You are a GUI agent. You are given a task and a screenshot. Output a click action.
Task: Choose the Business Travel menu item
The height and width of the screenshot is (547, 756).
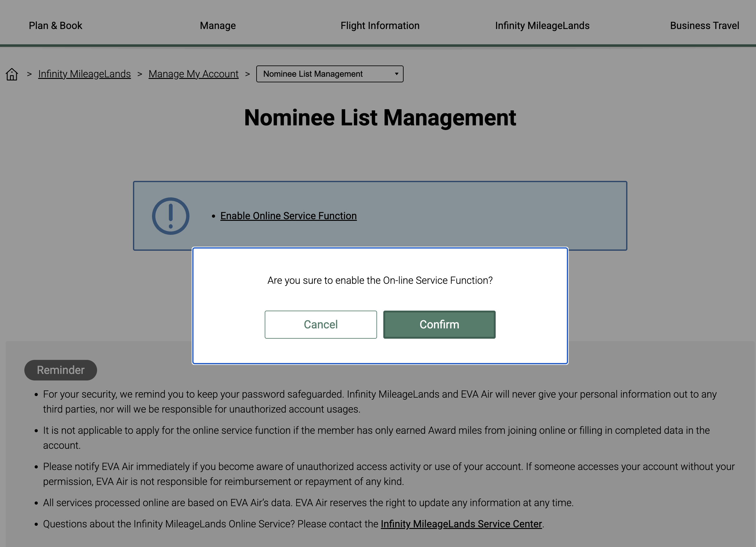pos(704,26)
